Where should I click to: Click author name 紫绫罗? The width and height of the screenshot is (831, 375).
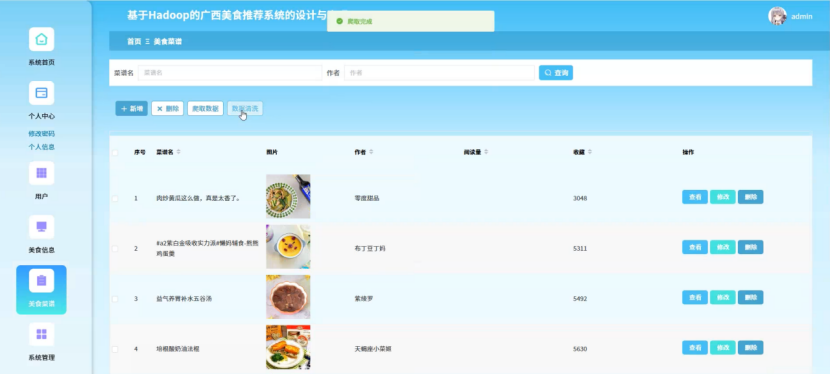point(364,299)
